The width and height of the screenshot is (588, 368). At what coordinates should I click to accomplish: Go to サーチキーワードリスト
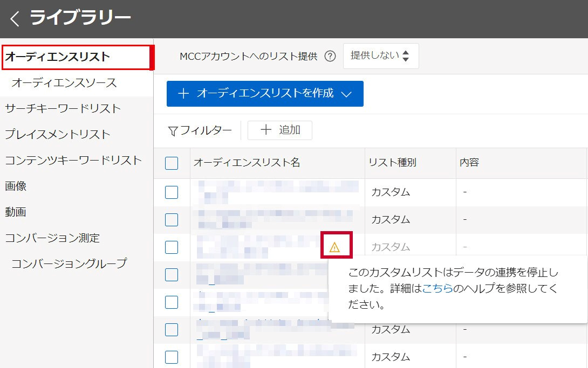63,108
